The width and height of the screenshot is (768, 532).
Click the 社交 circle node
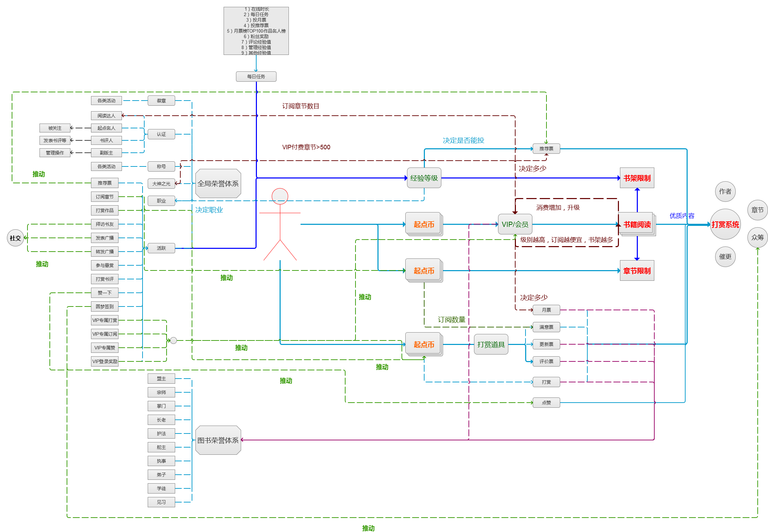coord(15,238)
